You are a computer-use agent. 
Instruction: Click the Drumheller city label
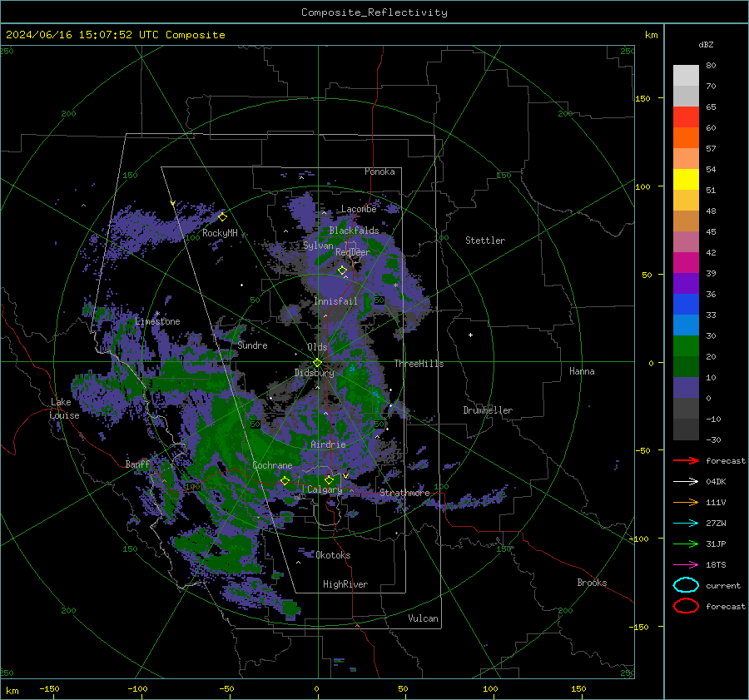pyautogui.click(x=488, y=410)
